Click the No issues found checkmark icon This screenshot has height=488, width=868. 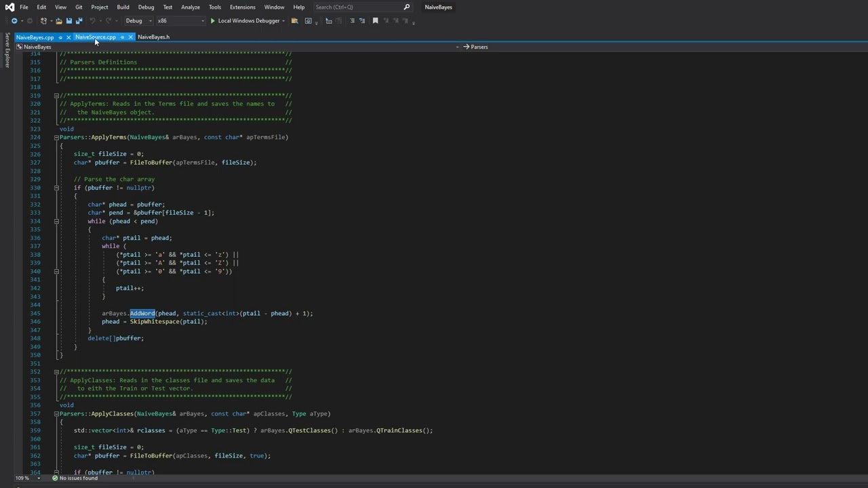pos(56,478)
